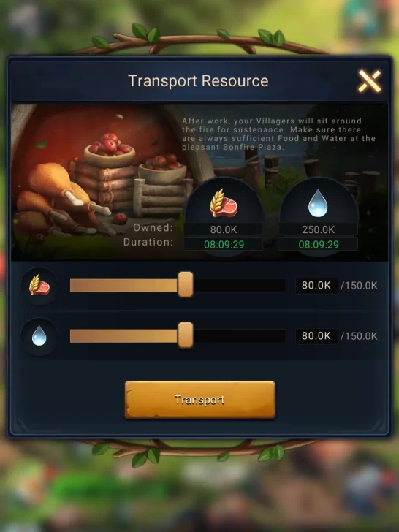The width and height of the screenshot is (399, 532).
Task: Click the Transport button
Action: (x=199, y=400)
